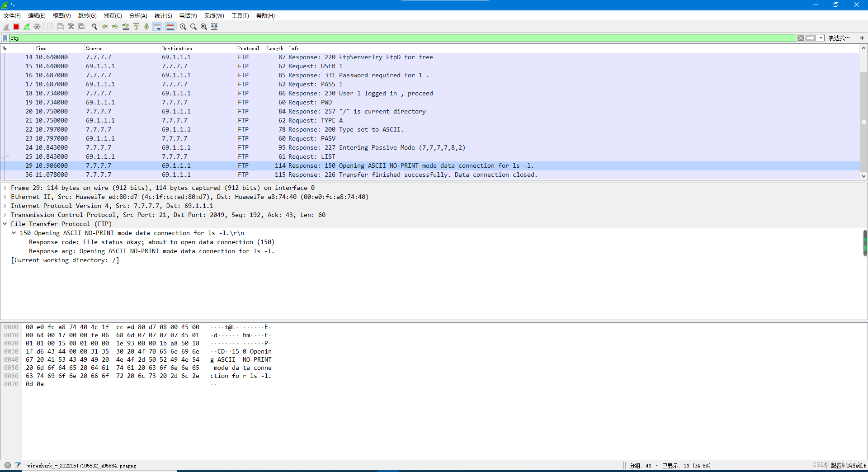Screen dimensions: 868x472
Task: Zoom in on the main window text
Action: [x=183, y=27]
